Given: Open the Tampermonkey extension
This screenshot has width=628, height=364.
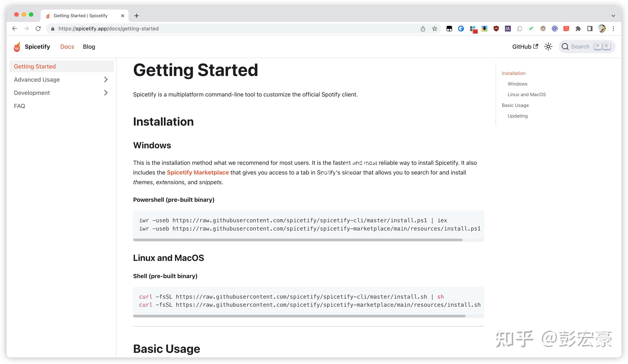Looking at the screenshot, I should 449,29.
